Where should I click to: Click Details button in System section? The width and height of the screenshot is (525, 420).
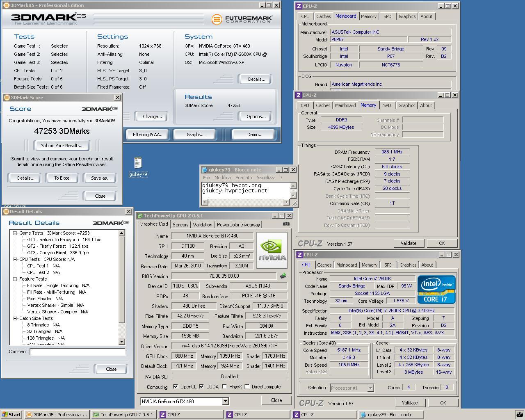point(256,79)
